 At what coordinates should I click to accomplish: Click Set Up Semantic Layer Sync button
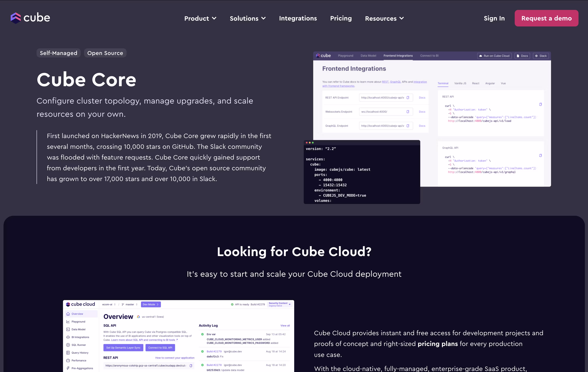click(123, 348)
